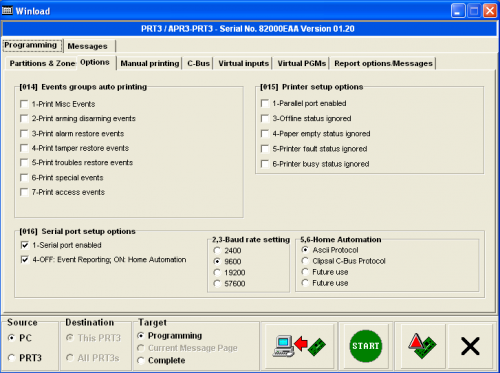This screenshot has height=373, width=500.
Task: Minimize the Winload window
Action: (x=458, y=11)
